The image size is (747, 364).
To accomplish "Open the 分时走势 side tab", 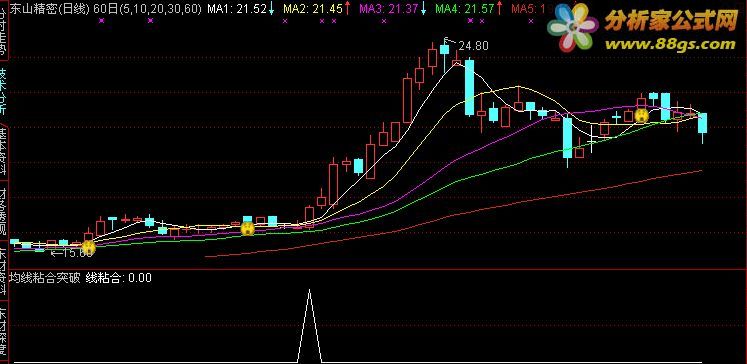I will (4, 30).
